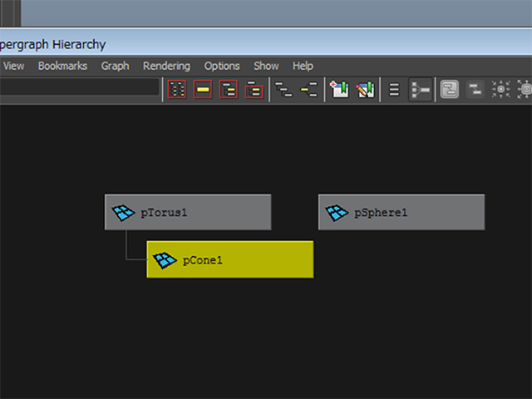Image resolution: width=532 pixels, height=399 pixels.
Task: Open the Graph menu
Action: click(x=115, y=66)
